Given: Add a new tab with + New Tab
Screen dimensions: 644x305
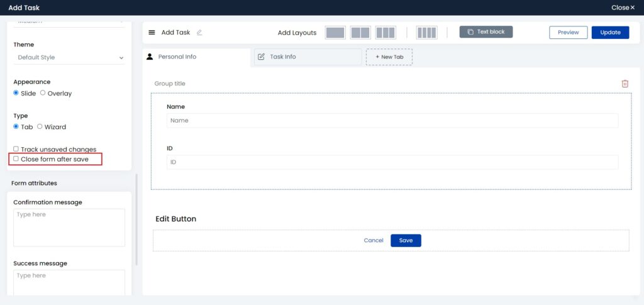Looking at the screenshot, I should (x=389, y=57).
